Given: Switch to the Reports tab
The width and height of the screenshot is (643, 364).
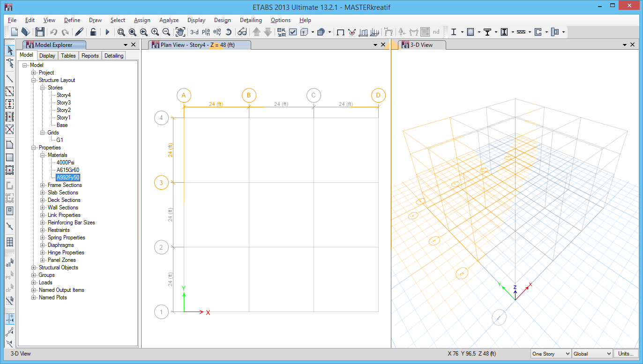Looking at the screenshot, I should [x=90, y=56].
